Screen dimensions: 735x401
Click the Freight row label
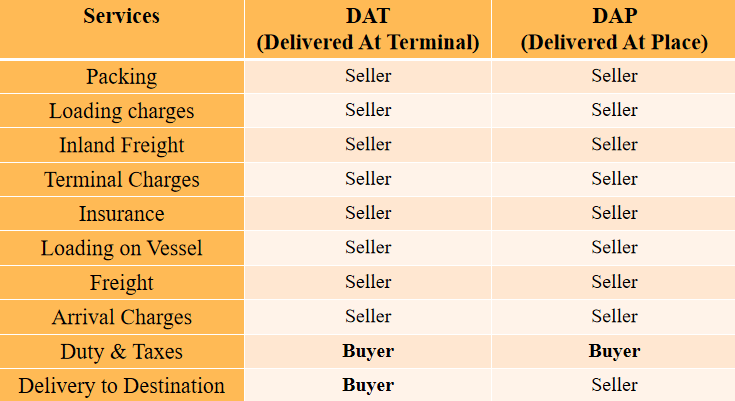[x=121, y=283]
